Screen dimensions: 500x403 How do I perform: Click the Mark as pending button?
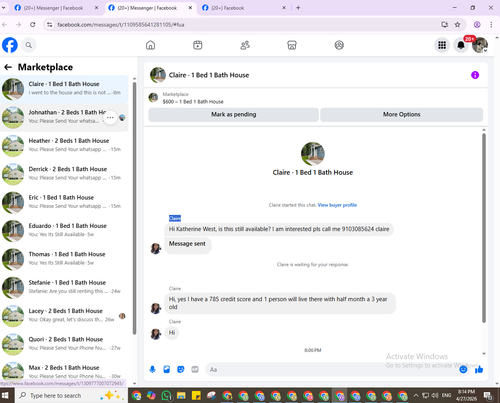point(234,114)
